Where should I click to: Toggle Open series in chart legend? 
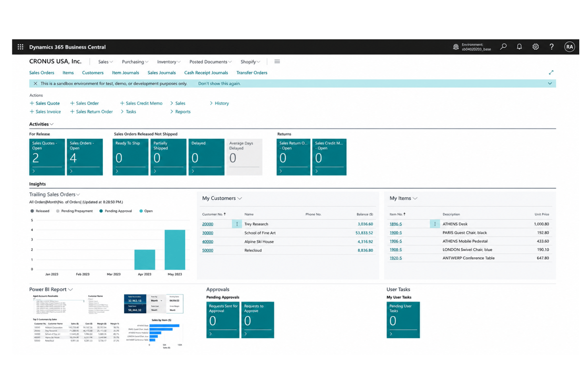pyautogui.click(x=146, y=211)
